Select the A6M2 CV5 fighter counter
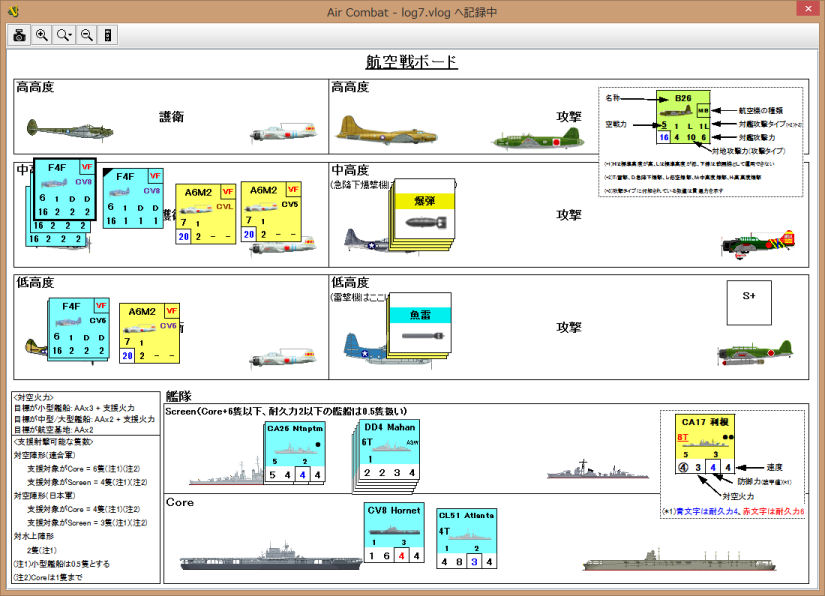Screen dimensions: 825x596 click(x=271, y=211)
